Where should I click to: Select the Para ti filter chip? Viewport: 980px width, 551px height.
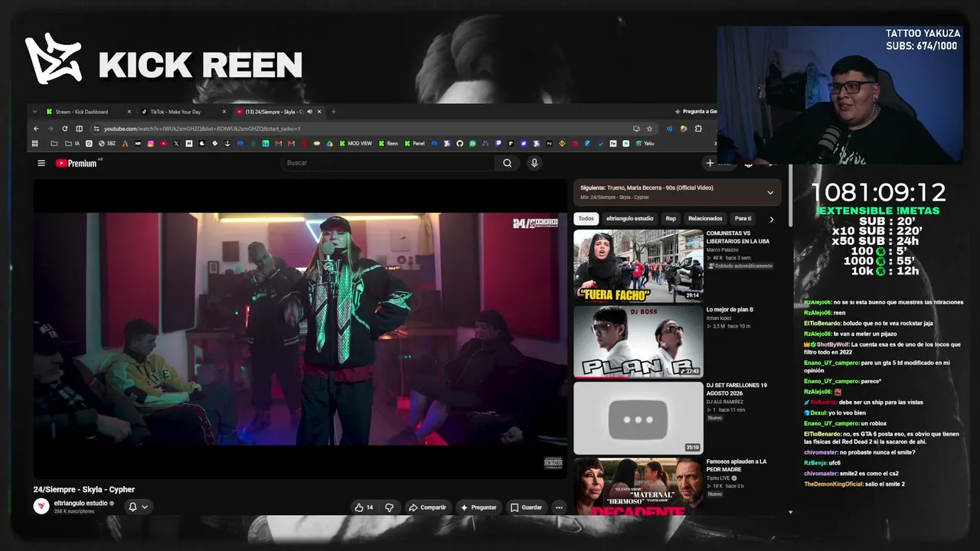[743, 219]
